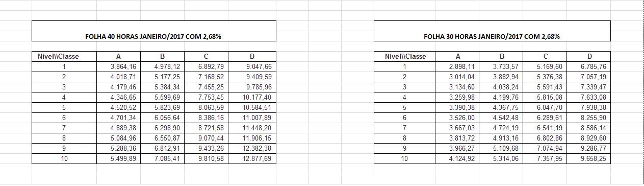Viewport: 644px width, 186px height.
Task: Click the cell showing 2.898,11
Action: click(458, 66)
